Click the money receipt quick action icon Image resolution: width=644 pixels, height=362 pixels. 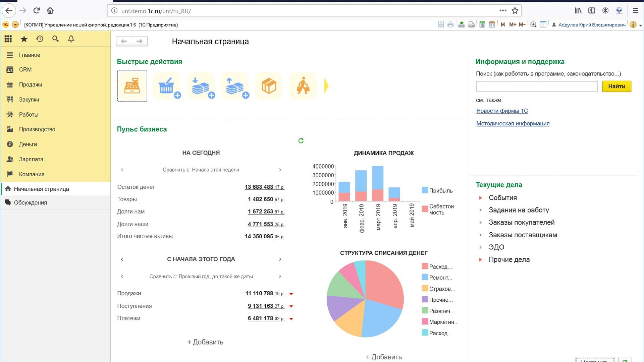click(201, 86)
